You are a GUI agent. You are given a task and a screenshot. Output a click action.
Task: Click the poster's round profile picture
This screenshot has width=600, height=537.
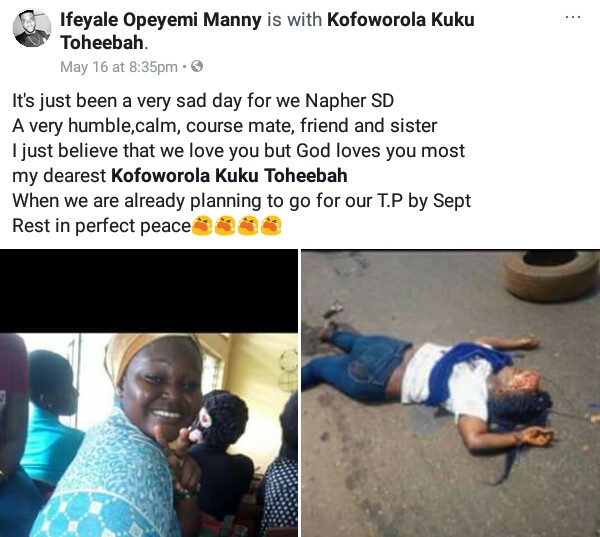[32, 30]
